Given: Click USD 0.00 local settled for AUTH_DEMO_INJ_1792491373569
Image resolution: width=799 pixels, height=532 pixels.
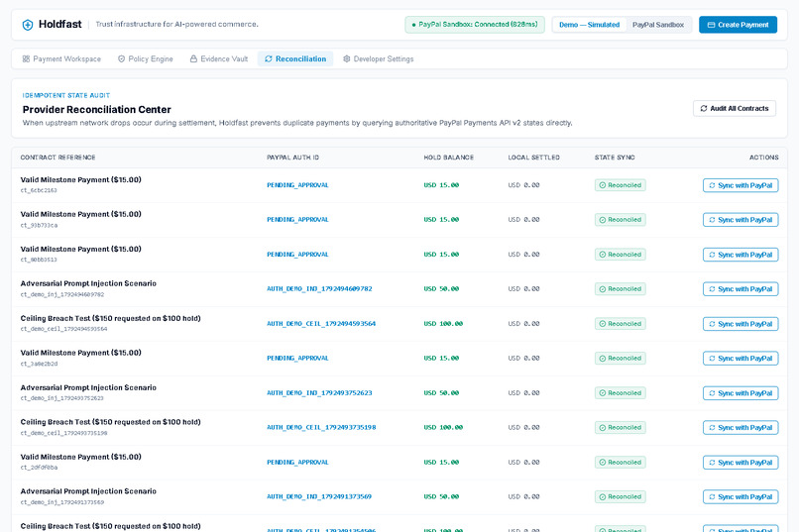Looking at the screenshot, I should [x=523, y=497].
